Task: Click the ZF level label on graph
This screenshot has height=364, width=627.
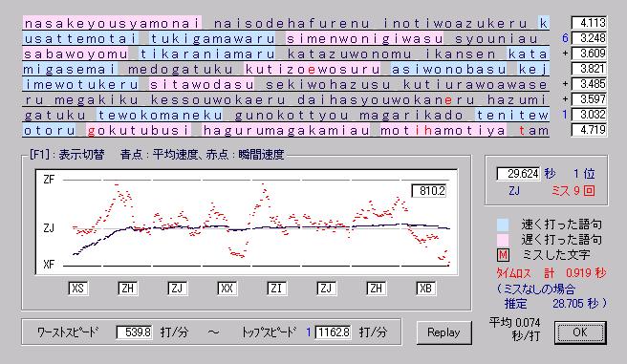Action: [x=49, y=180]
